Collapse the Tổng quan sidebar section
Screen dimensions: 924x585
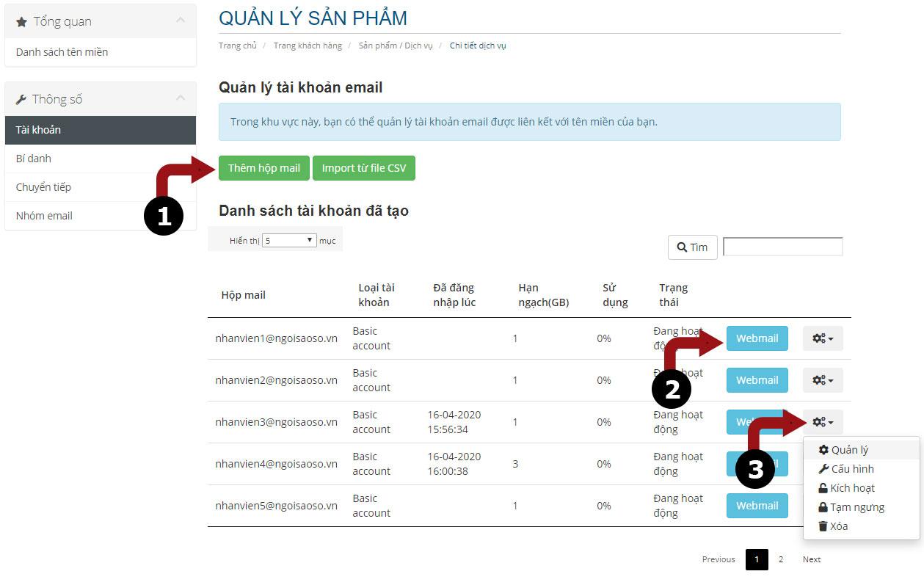coord(182,21)
